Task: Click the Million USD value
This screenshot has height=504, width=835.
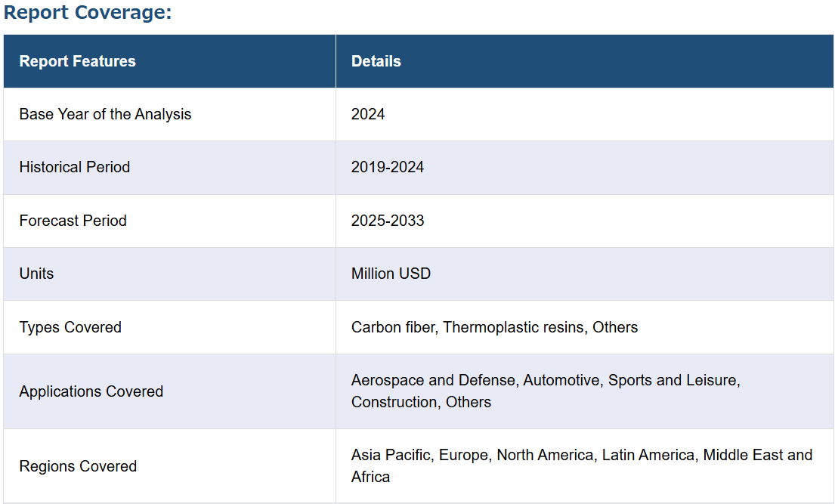Action: (x=391, y=274)
